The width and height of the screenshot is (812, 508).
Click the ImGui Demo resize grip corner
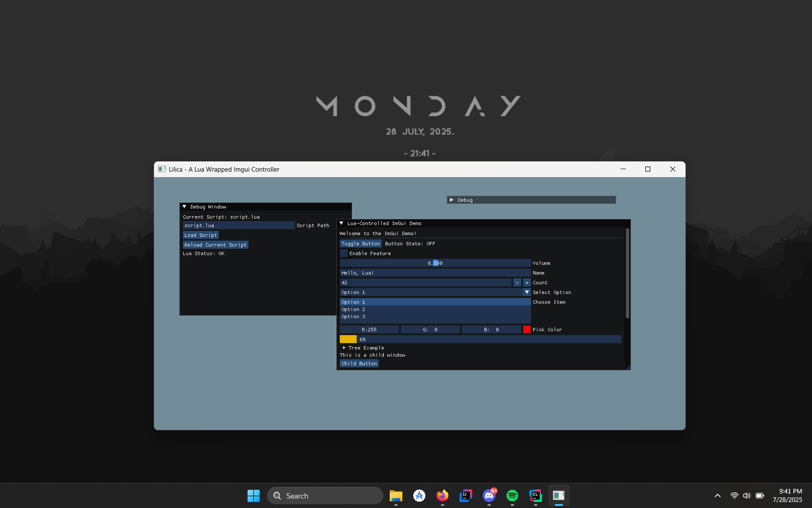(x=627, y=366)
